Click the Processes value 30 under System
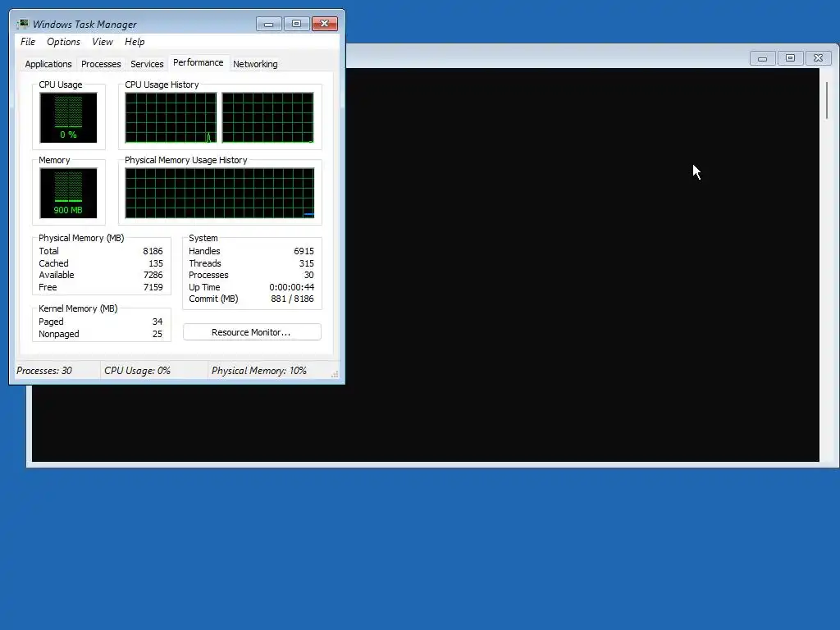Viewport: 840px width, 630px height. pos(309,275)
